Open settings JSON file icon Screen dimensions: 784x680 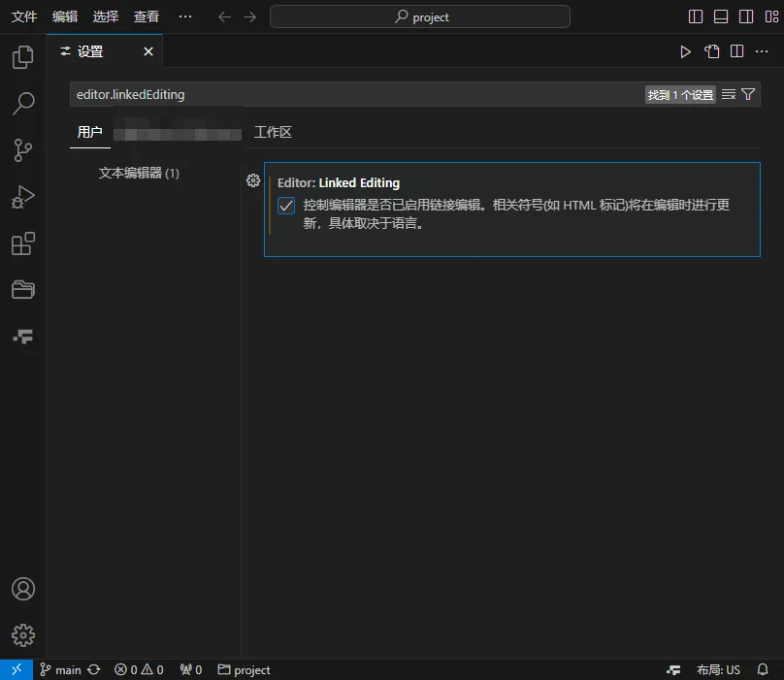tap(711, 51)
